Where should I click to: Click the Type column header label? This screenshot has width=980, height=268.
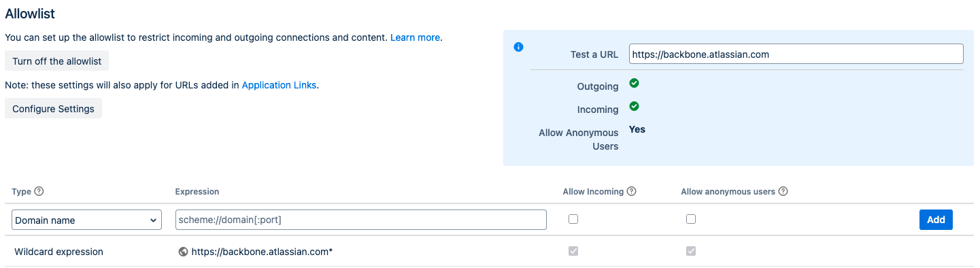(x=22, y=192)
